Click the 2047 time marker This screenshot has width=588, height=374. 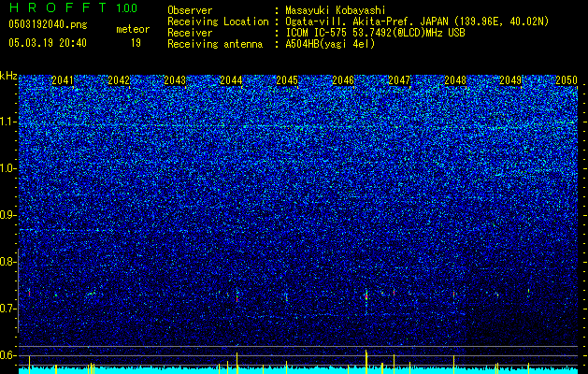[399, 80]
